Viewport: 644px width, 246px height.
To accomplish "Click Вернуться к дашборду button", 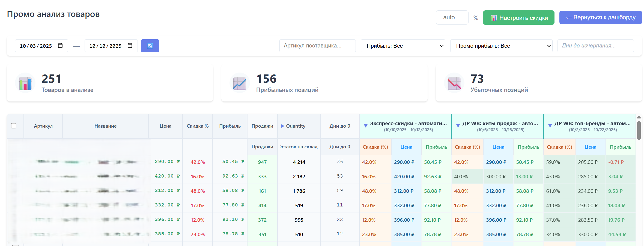I will pyautogui.click(x=600, y=17).
